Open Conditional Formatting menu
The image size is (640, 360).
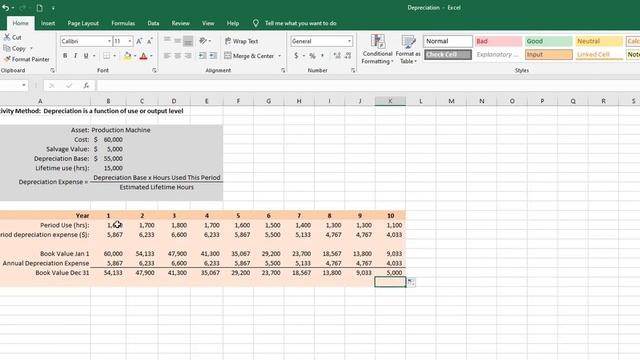[x=378, y=49]
